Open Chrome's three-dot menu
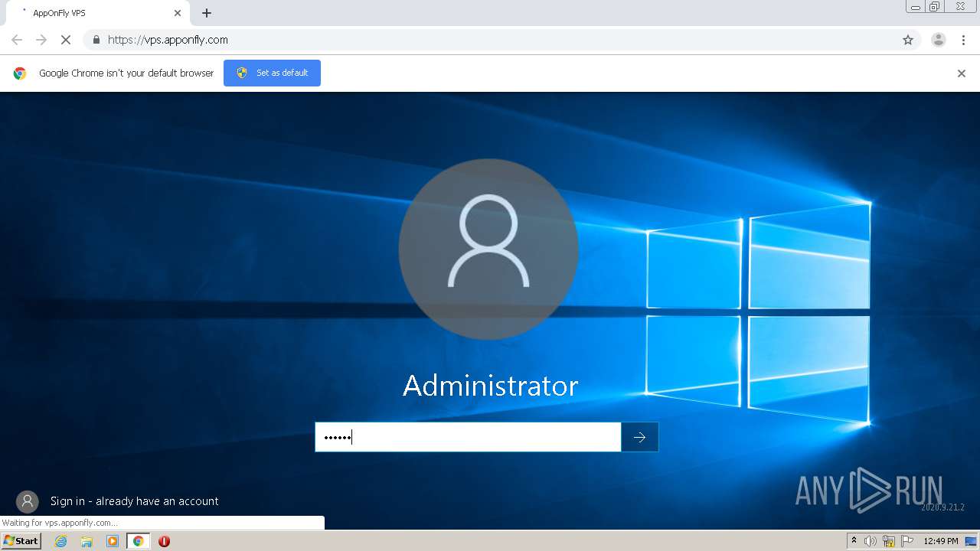The height and width of the screenshot is (551, 980). pyautogui.click(x=963, y=40)
